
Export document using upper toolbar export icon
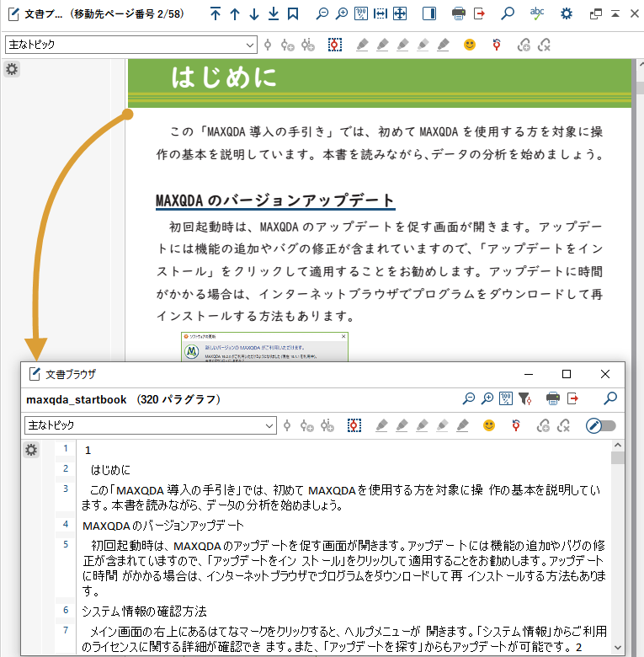pyautogui.click(x=479, y=13)
